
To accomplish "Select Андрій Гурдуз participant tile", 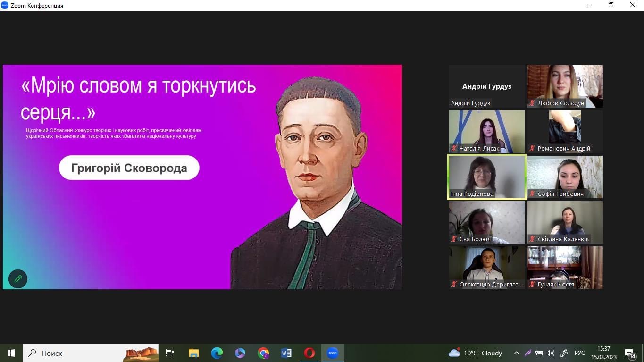I will [486, 86].
